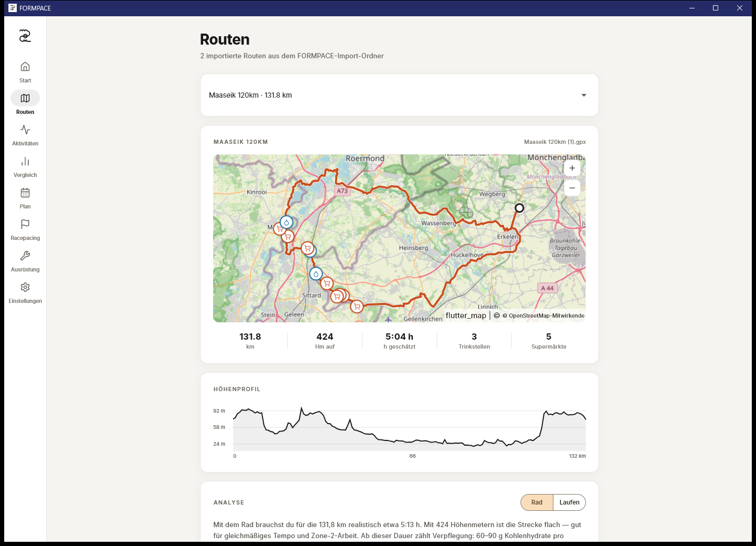Open Einstellungen gear settings
Viewport: 756px width, 546px height.
(25, 292)
